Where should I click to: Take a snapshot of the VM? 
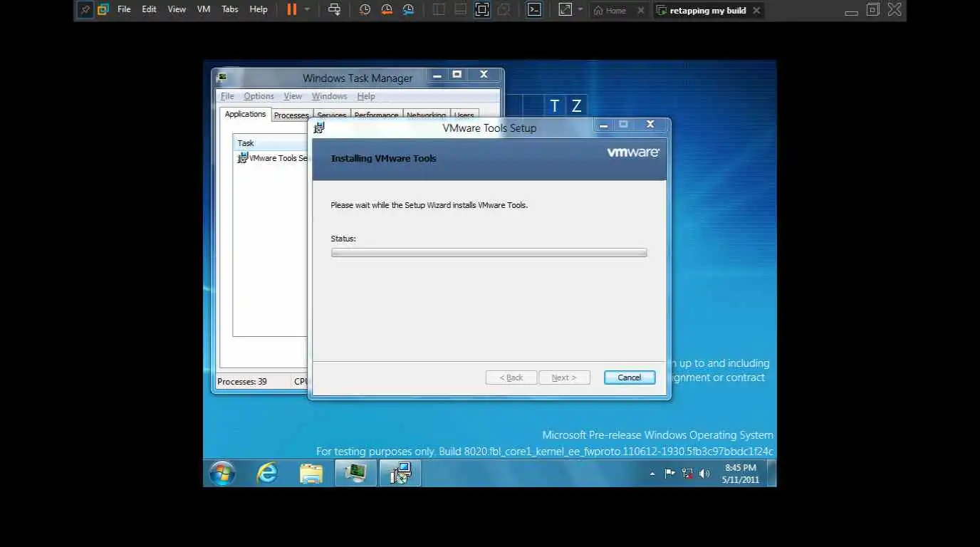[x=365, y=10]
